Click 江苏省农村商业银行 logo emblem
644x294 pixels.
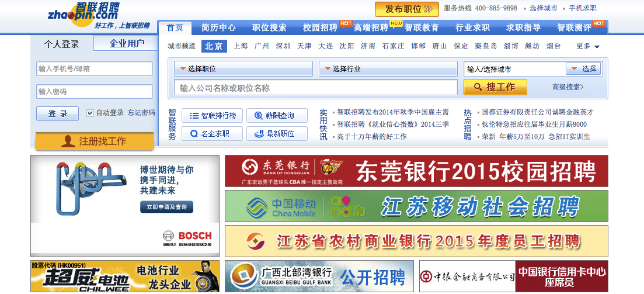[256, 241]
